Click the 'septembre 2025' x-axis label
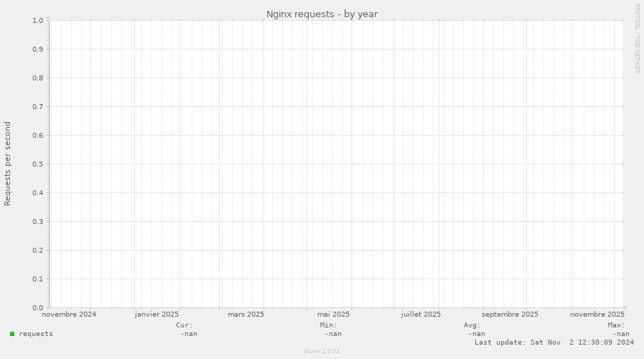This screenshot has height=359, width=644. (510, 314)
